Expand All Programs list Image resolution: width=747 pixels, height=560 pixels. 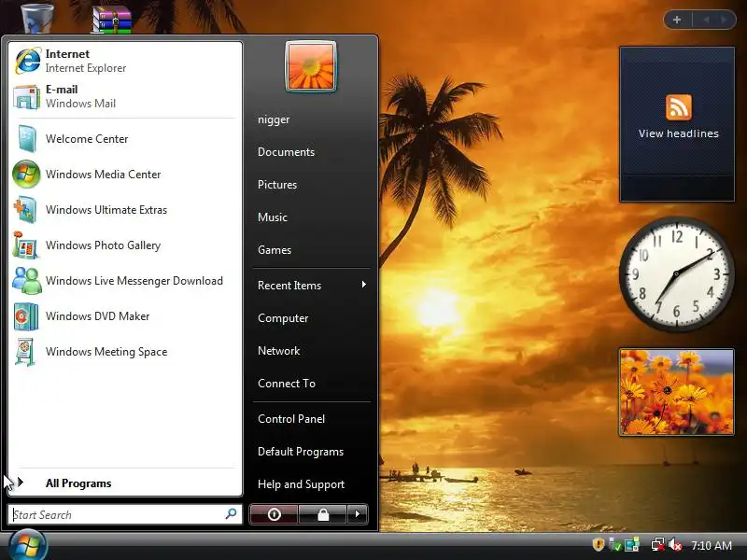(x=125, y=483)
